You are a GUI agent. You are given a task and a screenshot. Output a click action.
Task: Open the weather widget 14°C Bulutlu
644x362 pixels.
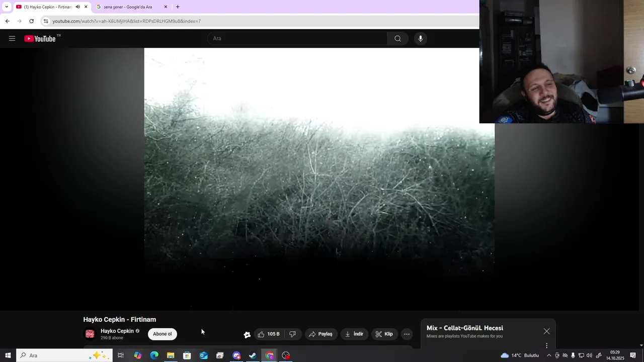[520, 355]
